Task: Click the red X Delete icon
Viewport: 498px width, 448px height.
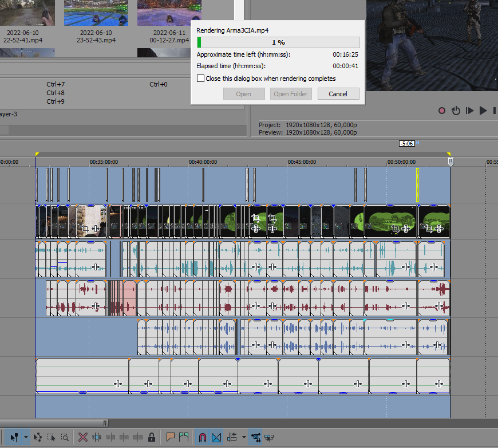Action: 83,438
